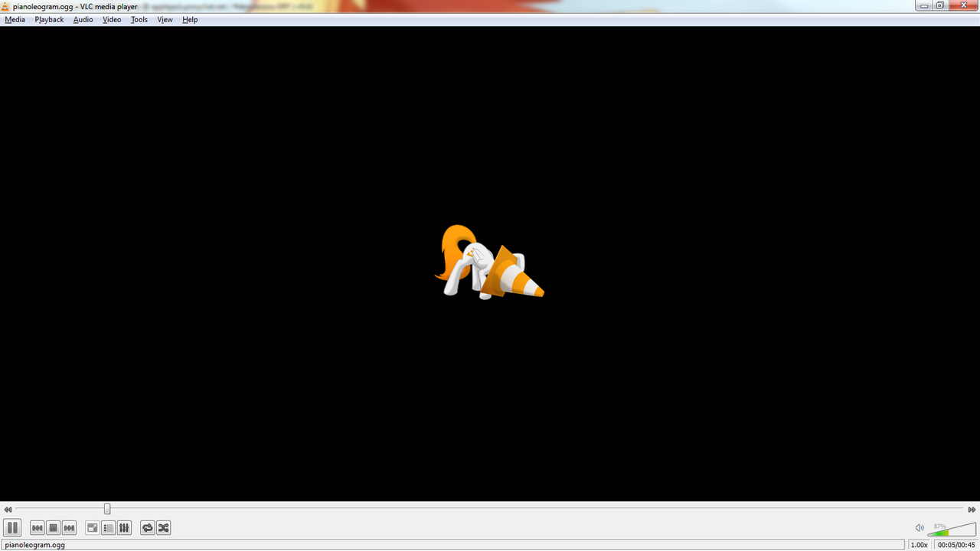Click the slower rewind arrows left of seekbar
The height and width of the screenshot is (551, 980).
(8, 510)
